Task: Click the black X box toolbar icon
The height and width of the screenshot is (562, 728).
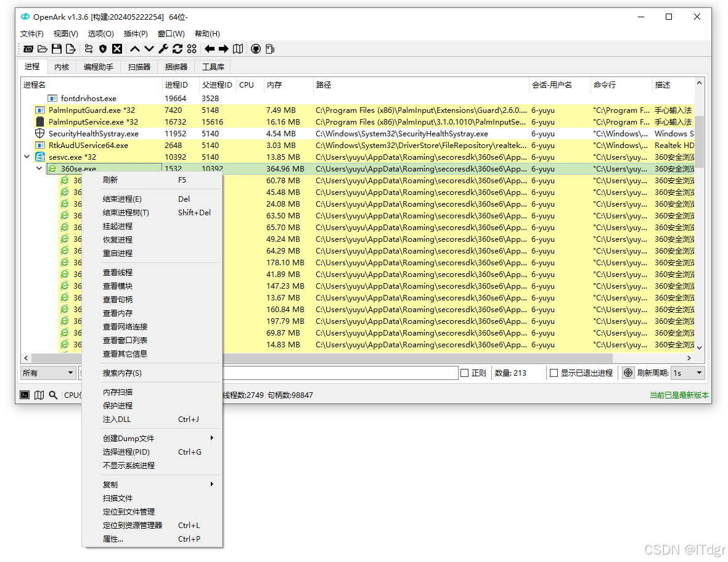Action: (118, 49)
